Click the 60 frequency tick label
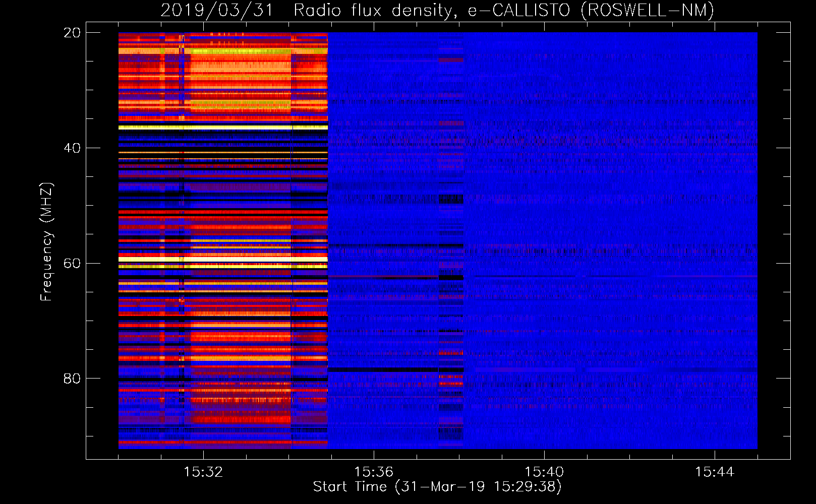Image resolution: width=816 pixels, height=504 pixels. click(72, 263)
